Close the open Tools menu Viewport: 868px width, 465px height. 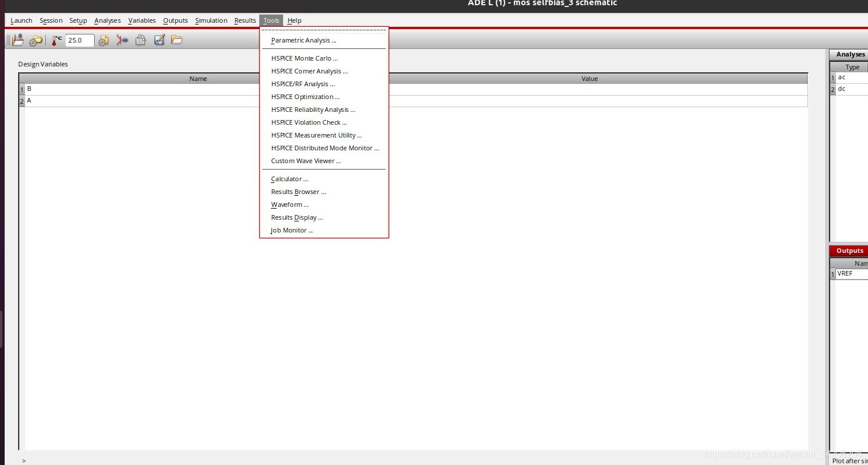271,20
